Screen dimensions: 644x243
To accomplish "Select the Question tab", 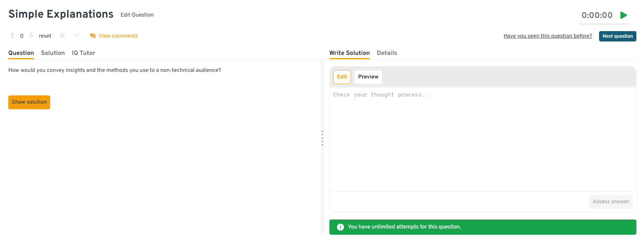I will 21,53.
